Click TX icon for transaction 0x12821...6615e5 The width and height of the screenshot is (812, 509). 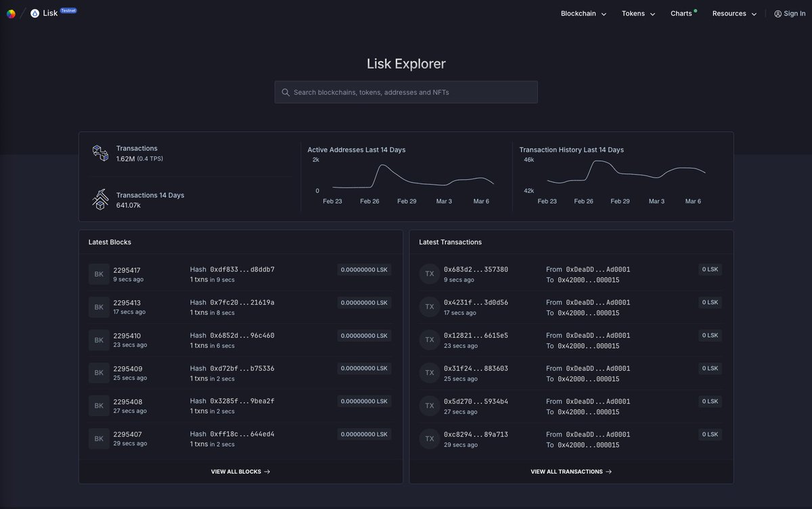pyautogui.click(x=430, y=340)
